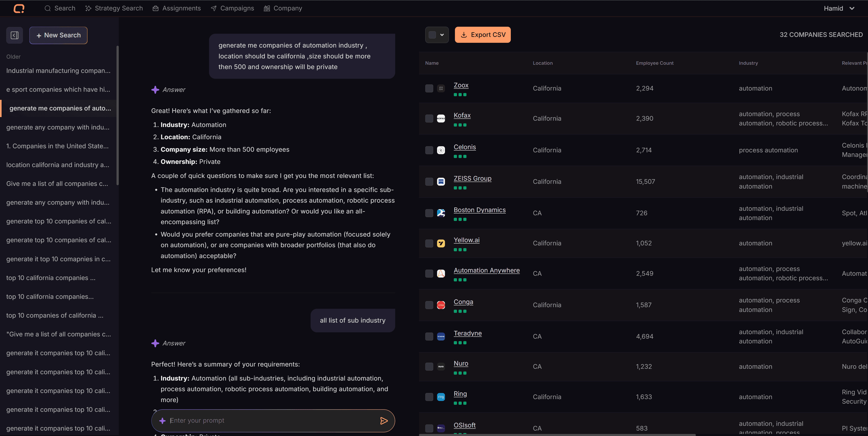The image size is (868, 436).
Task: Click the Kofax logo icon
Action: tap(441, 118)
